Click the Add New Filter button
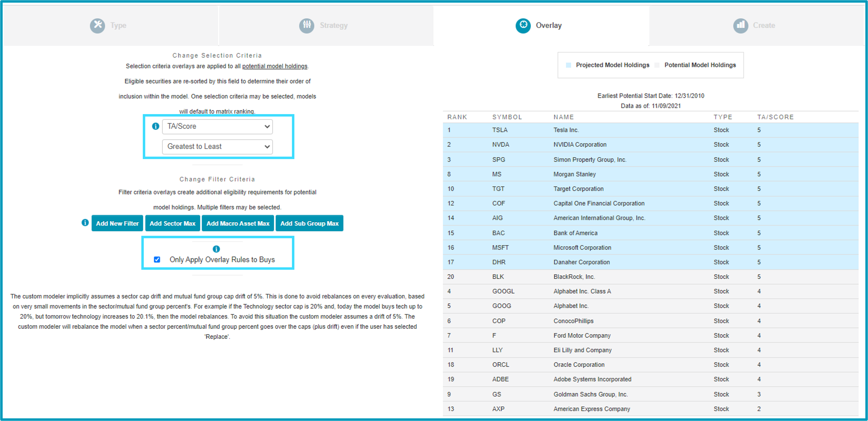Image resolution: width=868 pixels, height=421 pixels. (117, 223)
